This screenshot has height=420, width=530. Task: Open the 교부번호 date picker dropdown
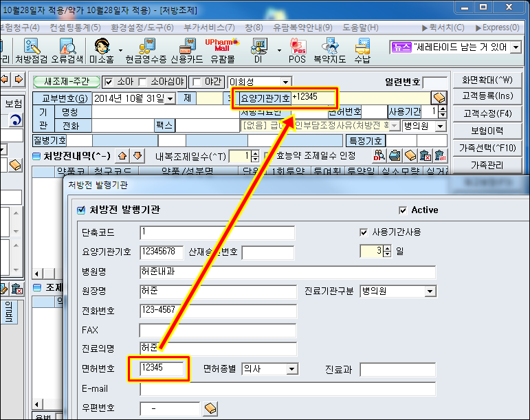(170, 98)
